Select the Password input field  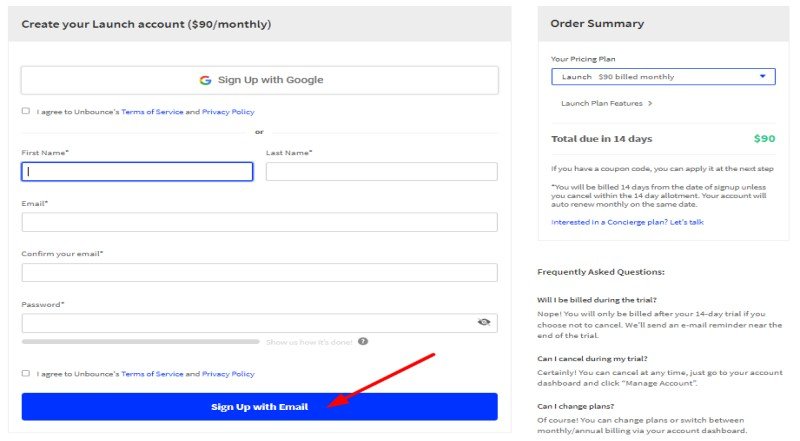260,323
